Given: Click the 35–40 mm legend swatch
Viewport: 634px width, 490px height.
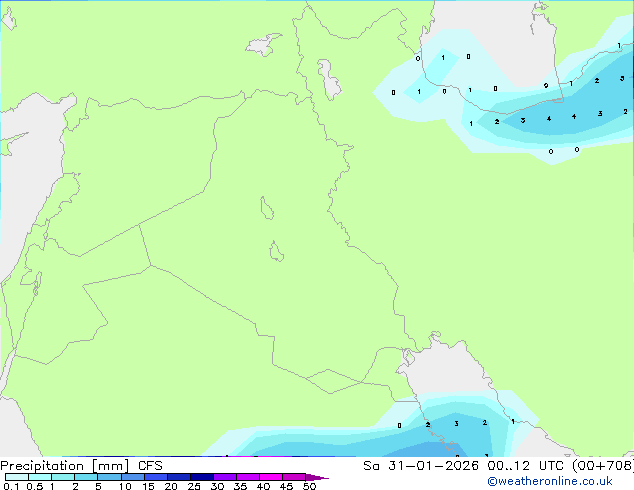Looking at the screenshot, I should click(x=248, y=477).
